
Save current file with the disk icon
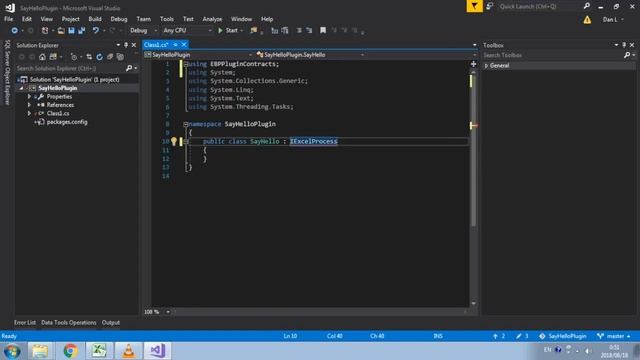[x=71, y=31]
